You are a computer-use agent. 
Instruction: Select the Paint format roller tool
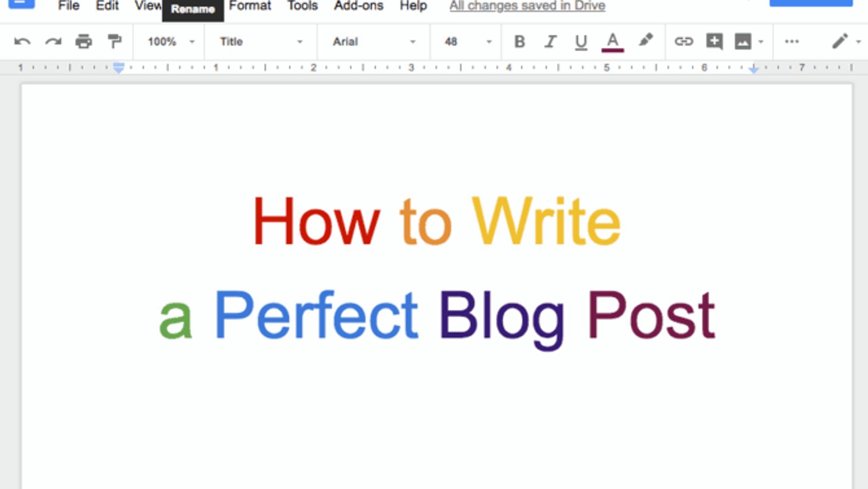point(115,41)
